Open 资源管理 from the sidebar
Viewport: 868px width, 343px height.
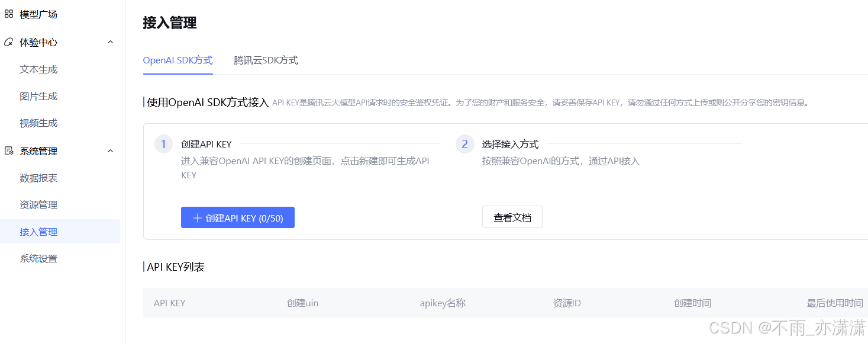(x=38, y=204)
